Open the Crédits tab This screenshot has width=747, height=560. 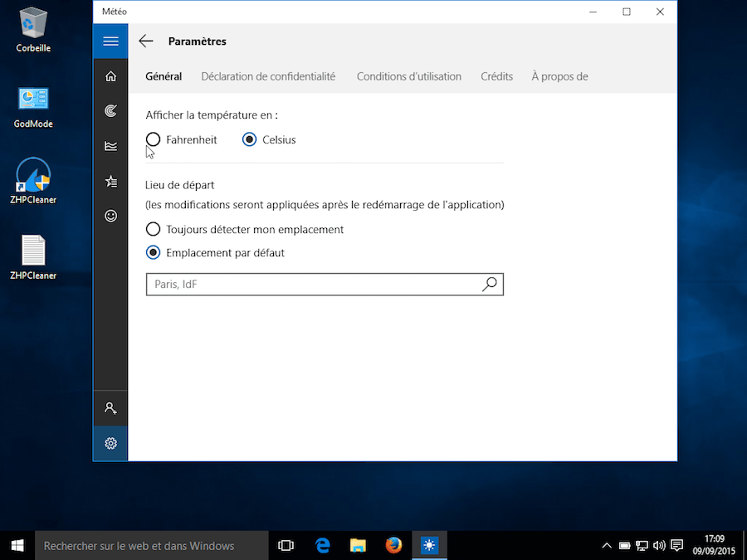(x=496, y=76)
